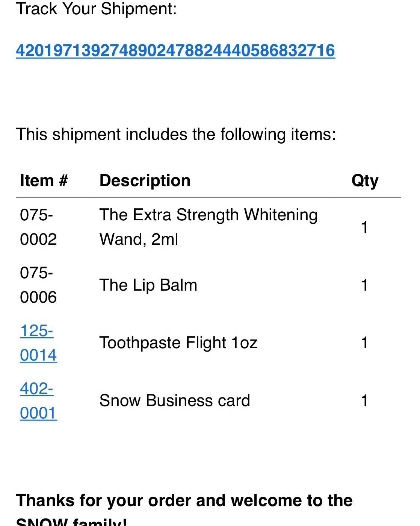Click the quantity for Snow Business card
Screen dimensions: 420x526
pyautogui.click(x=364, y=400)
